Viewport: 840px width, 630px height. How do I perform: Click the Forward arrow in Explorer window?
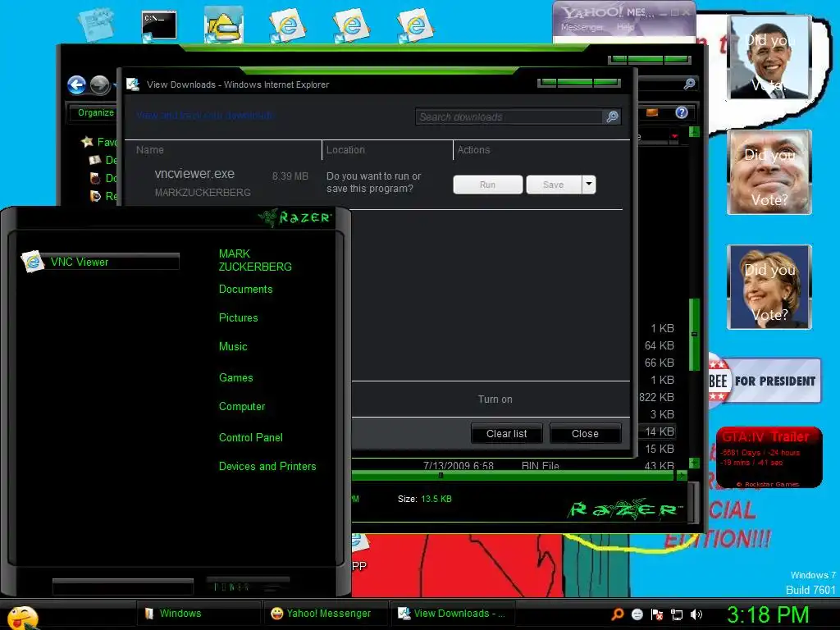99,84
